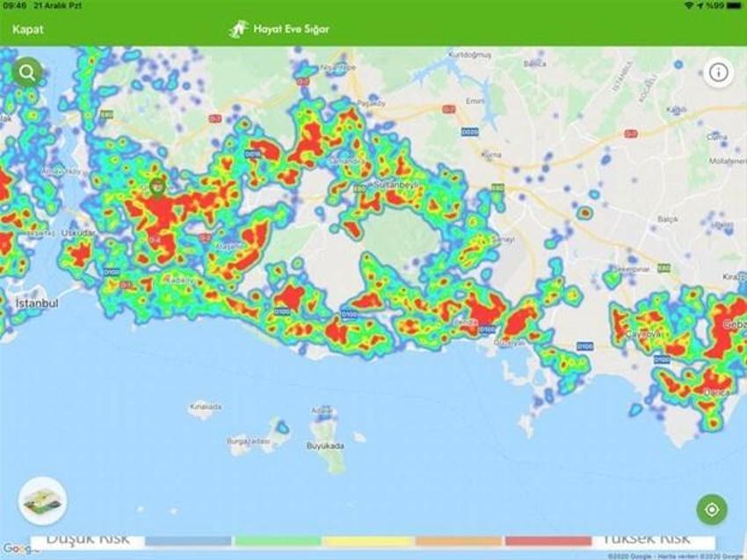Open the map layers style button
The width and height of the screenshot is (747, 560).
(x=43, y=501)
